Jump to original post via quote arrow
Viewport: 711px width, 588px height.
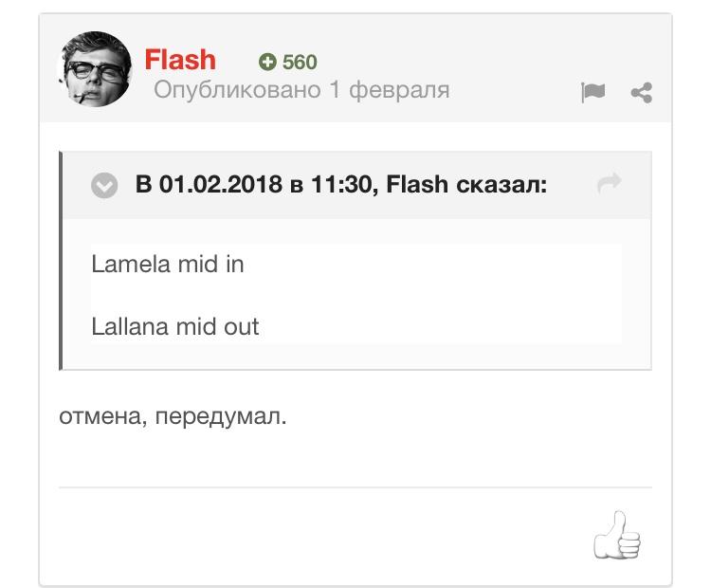pyautogui.click(x=610, y=183)
